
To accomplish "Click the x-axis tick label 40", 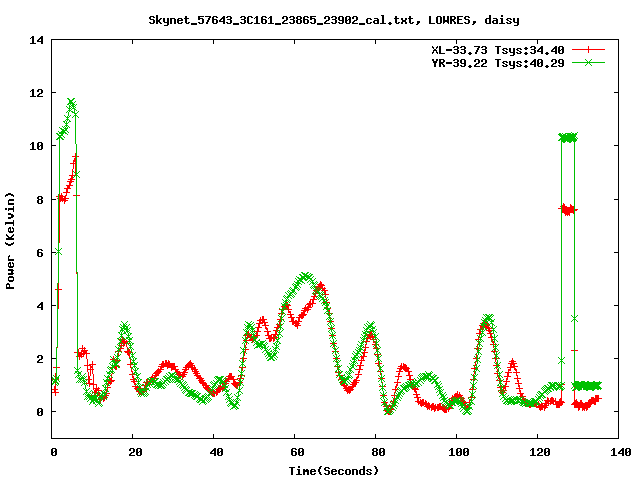I will 216,452.
